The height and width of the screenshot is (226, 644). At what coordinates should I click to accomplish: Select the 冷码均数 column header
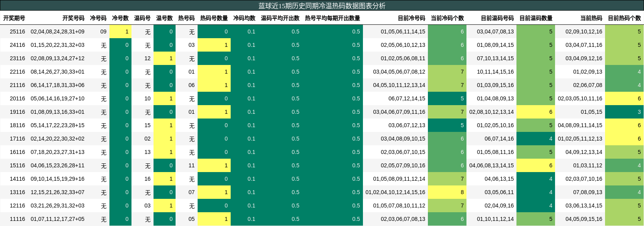coord(244,18)
